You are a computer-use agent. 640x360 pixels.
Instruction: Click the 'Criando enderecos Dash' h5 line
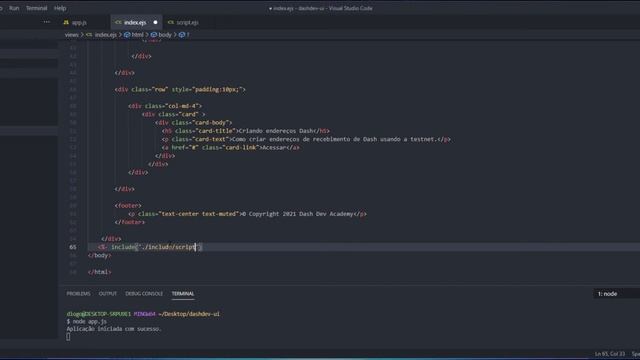[x=246, y=131]
